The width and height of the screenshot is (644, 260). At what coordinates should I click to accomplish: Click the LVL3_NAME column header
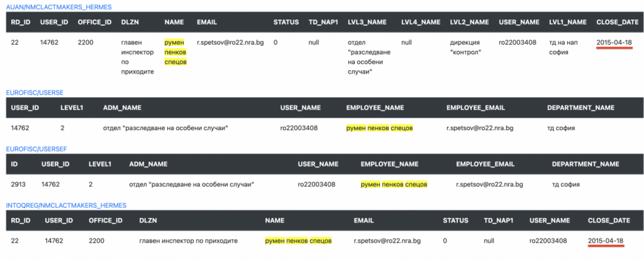[367, 22]
